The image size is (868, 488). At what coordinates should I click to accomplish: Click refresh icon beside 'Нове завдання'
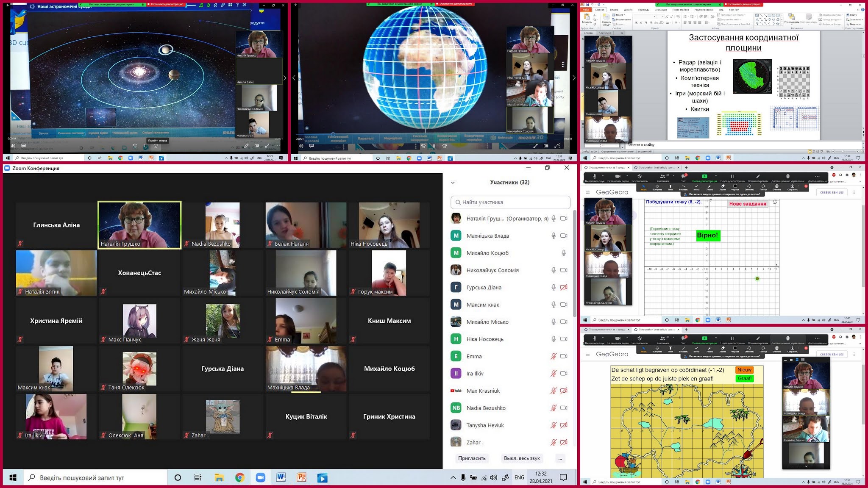tap(775, 202)
